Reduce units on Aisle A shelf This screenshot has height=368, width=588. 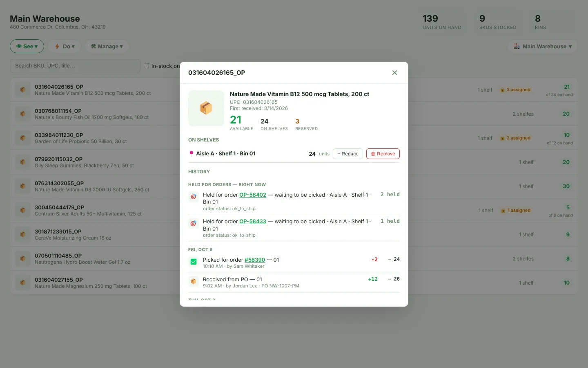coord(348,154)
